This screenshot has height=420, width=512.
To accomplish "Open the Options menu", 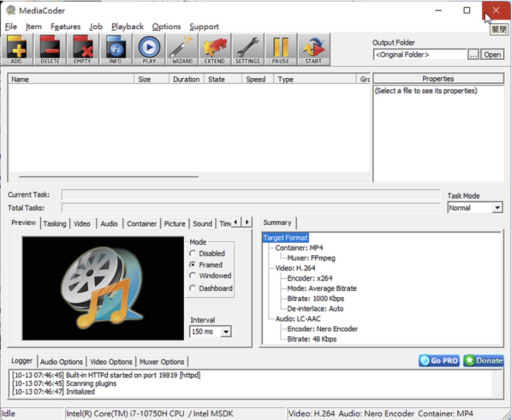I will [167, 27].
